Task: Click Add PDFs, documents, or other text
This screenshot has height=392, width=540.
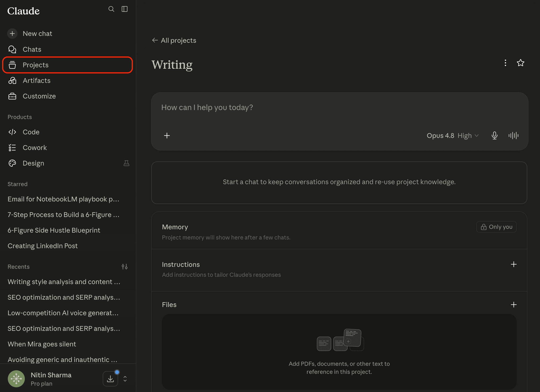Action: tap(339, 368)
